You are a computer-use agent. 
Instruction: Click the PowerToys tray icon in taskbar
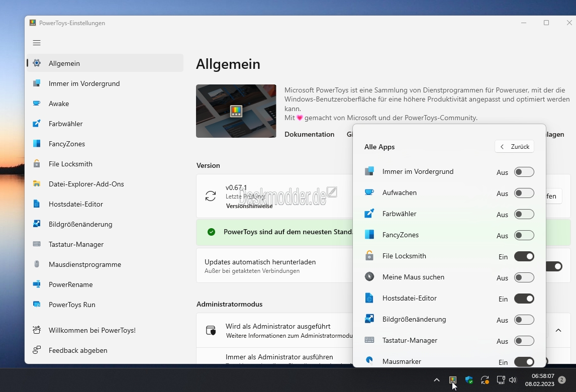(452, 380)
